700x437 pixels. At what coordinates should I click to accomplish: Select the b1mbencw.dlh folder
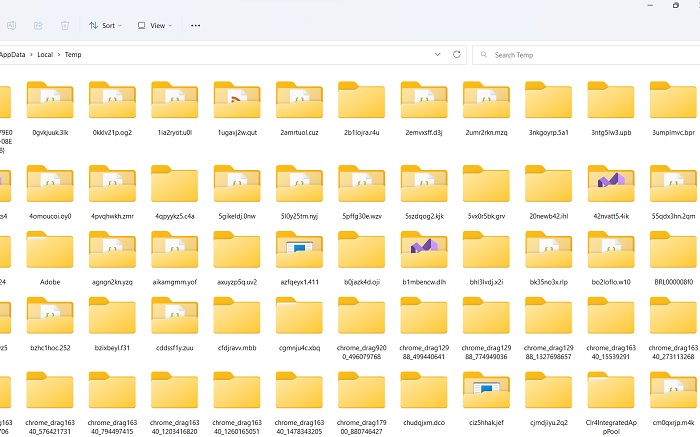point(424,252)
